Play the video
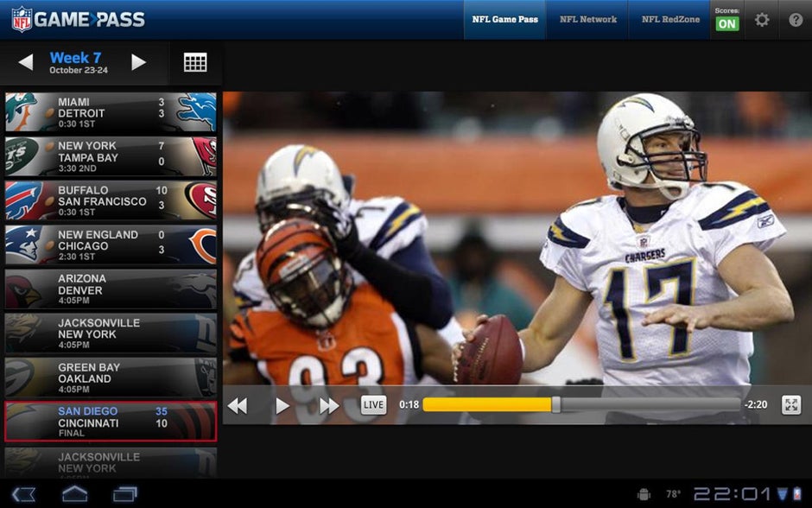812x508 pixels. [281, 403]
